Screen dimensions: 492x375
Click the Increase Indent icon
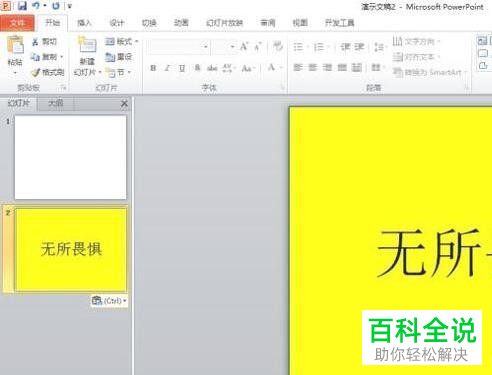(x=359, y=47)
